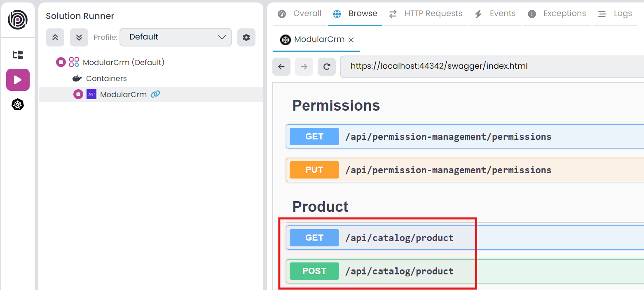
Task: Refresh the Swagger page
Action: pyautogui.click(x=326, y=66)
